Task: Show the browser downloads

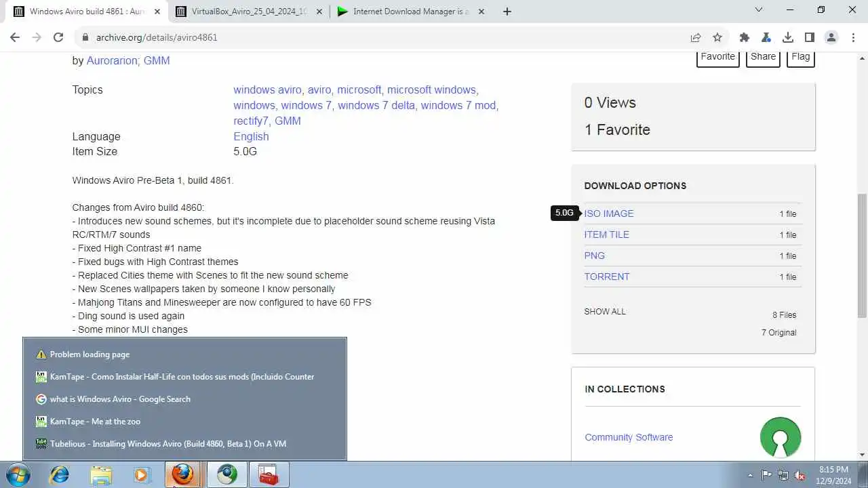Action: pos(788,37)
